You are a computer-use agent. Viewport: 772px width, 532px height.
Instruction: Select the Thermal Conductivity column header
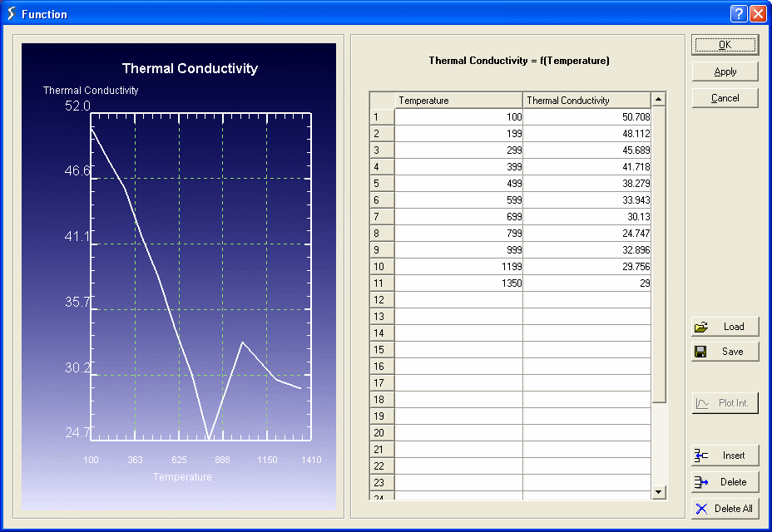tap(586, 101)
